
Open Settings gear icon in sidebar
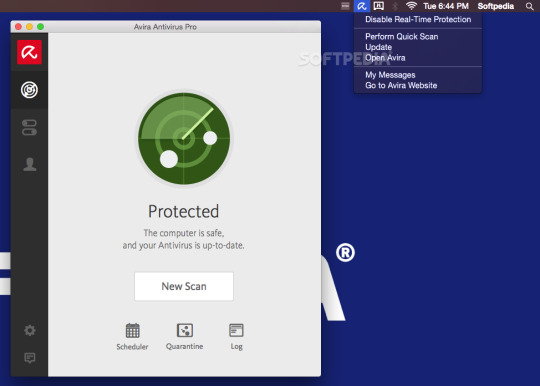pyautogui.click(x=30, y=330)
